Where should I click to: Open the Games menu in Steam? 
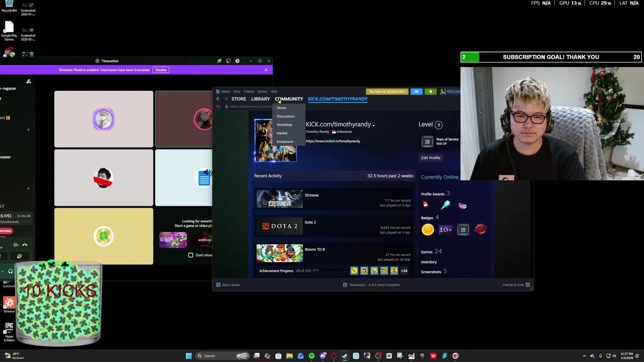[262, 92]
